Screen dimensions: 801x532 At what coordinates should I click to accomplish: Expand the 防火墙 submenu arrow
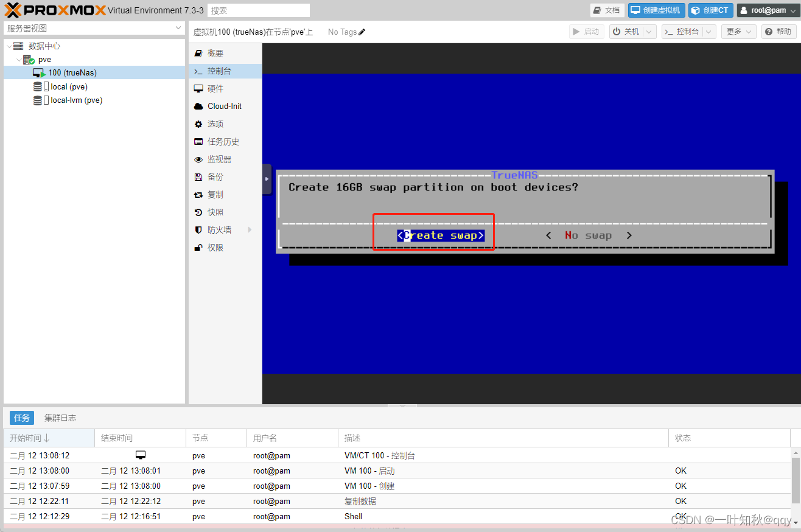[250, 230]
